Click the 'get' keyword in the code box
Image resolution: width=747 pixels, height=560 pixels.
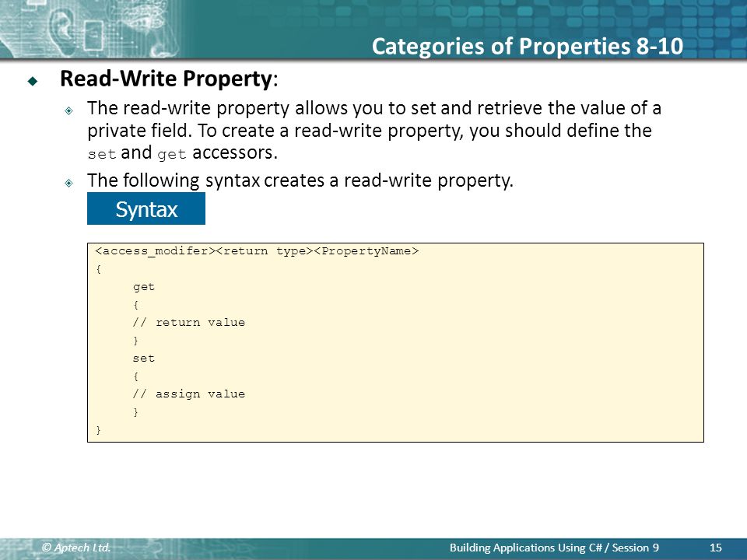144,287
